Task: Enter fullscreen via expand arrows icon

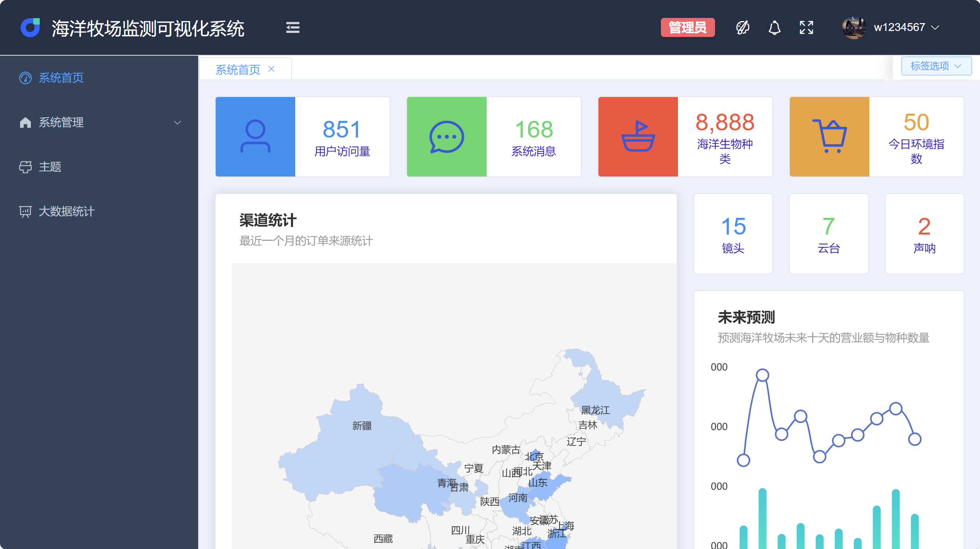Action: [806, 27]
